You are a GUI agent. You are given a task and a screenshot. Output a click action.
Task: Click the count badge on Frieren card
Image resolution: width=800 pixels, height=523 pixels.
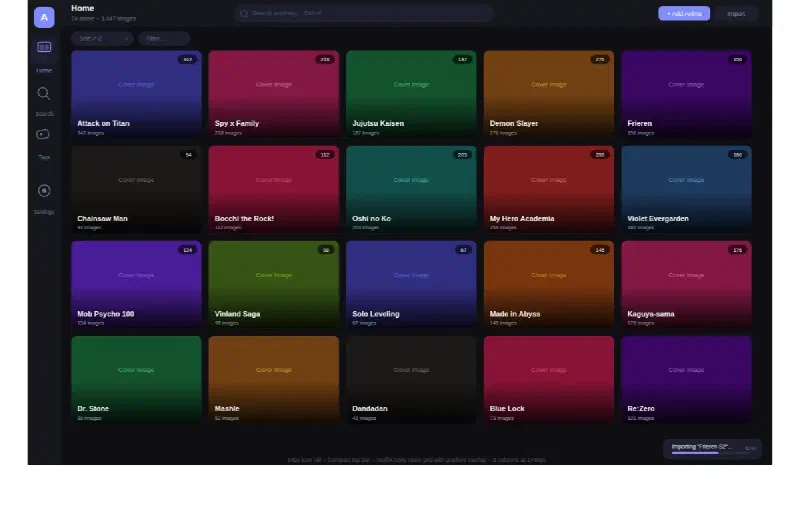pyautogui.click(x=737, y=60)
